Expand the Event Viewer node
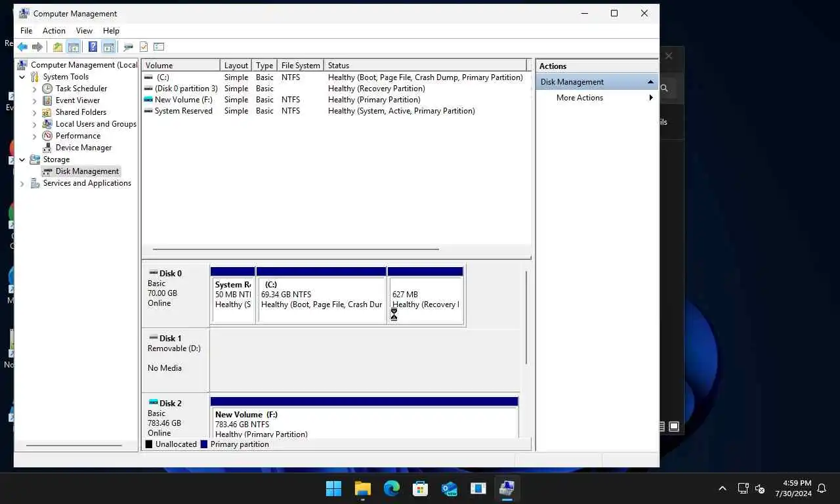 click(35, 100)
